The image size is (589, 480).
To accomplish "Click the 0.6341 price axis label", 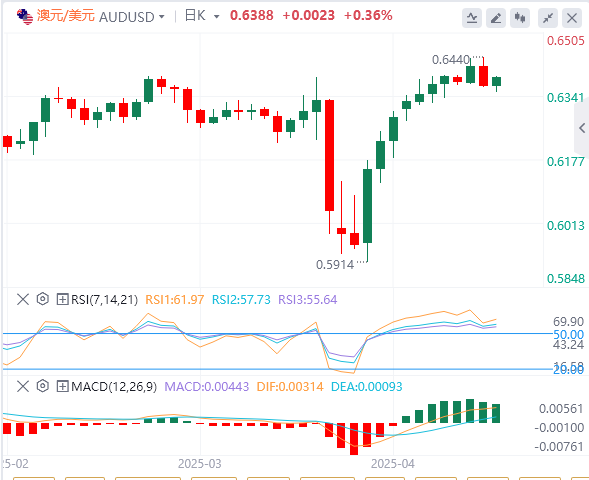I will point(566,98).
